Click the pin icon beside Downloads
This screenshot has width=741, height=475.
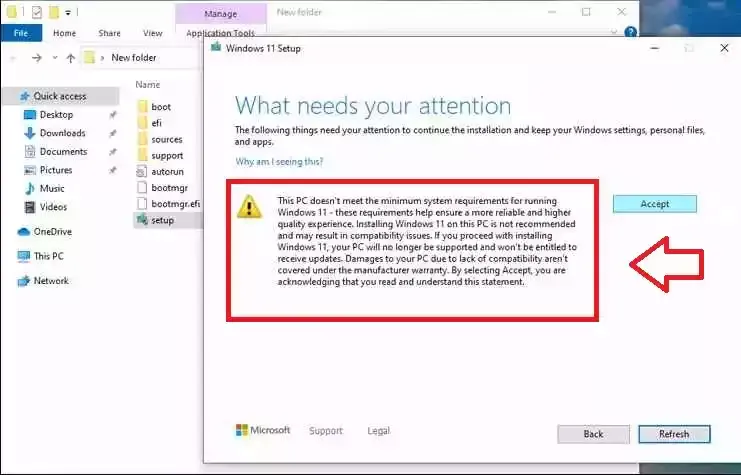112,133
